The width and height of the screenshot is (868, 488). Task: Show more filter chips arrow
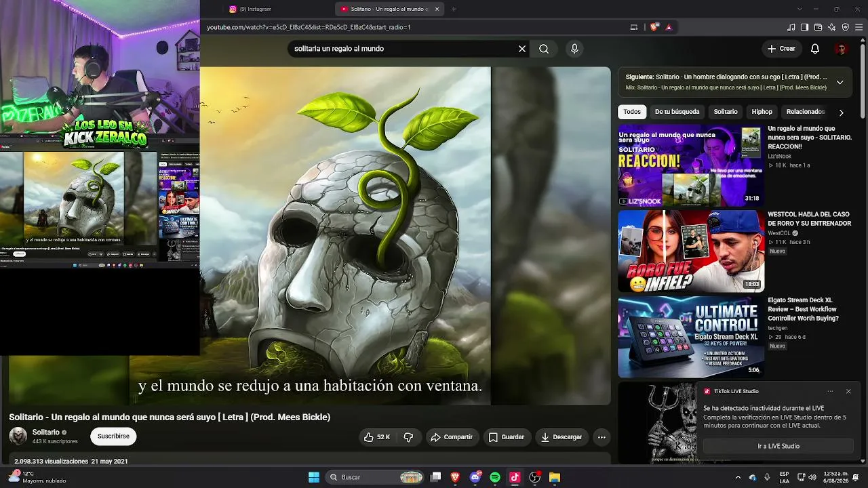pyautogui.click(x=841, y=113)
